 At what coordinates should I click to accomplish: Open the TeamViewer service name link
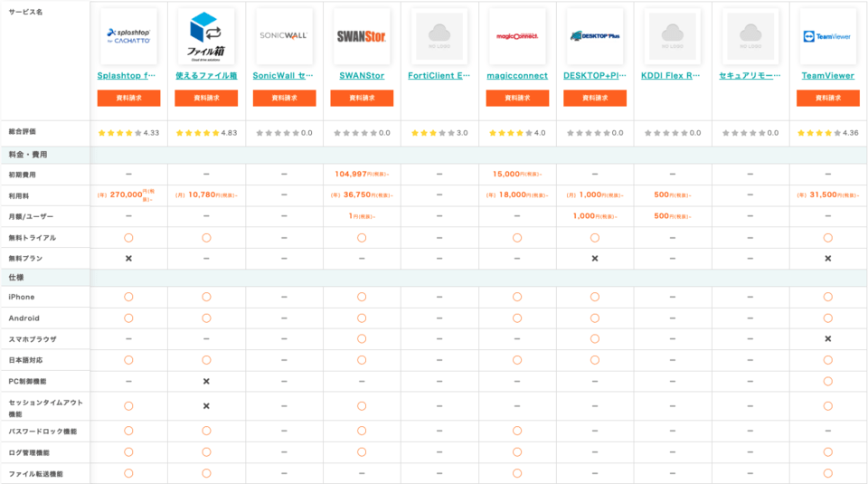point(827,76)
